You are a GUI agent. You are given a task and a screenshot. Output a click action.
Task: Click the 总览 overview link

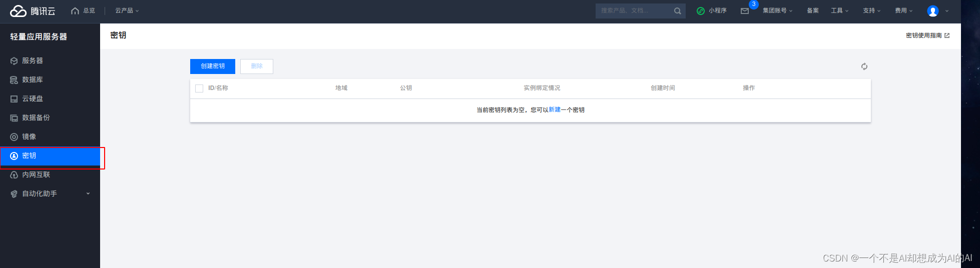(x=89, y=10)
